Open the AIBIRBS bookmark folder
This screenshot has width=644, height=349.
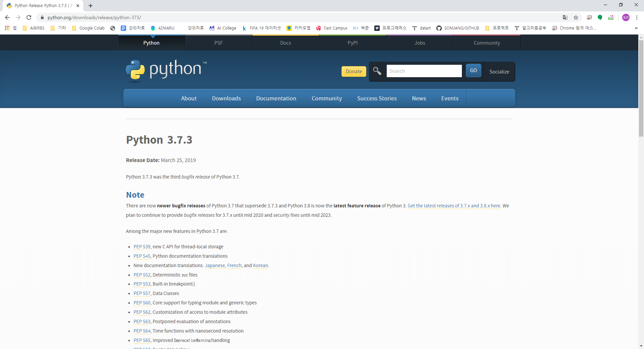point(34,28)
